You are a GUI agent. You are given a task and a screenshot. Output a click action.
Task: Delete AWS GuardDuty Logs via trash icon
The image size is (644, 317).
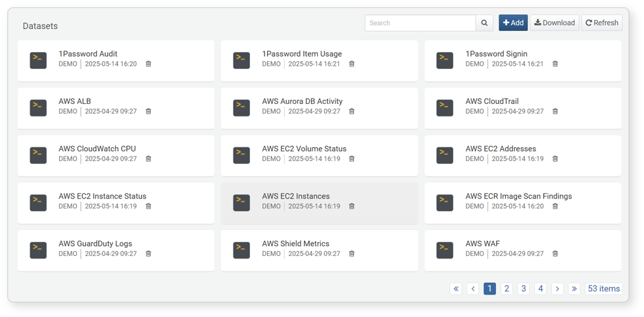[x=148, y=254]
